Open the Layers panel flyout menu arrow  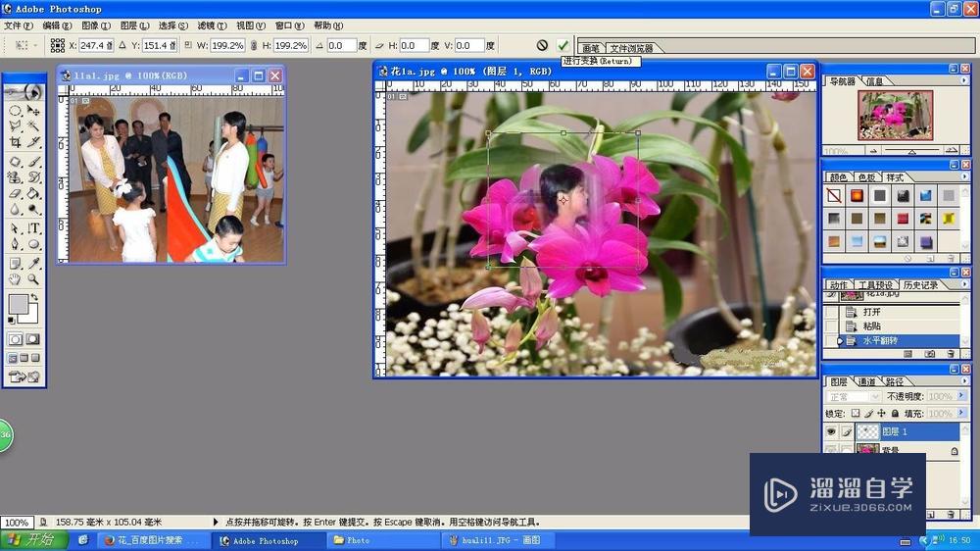click(963, 381)
